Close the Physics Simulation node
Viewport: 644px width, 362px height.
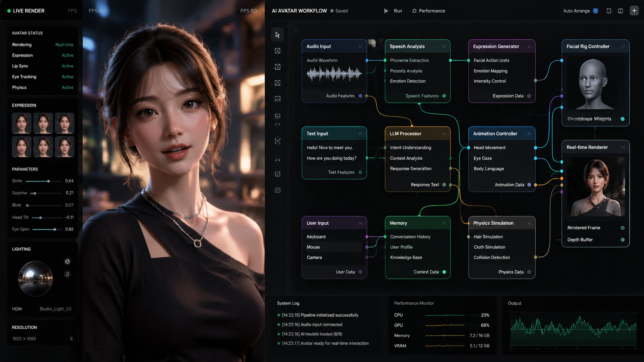click(529, 223)
